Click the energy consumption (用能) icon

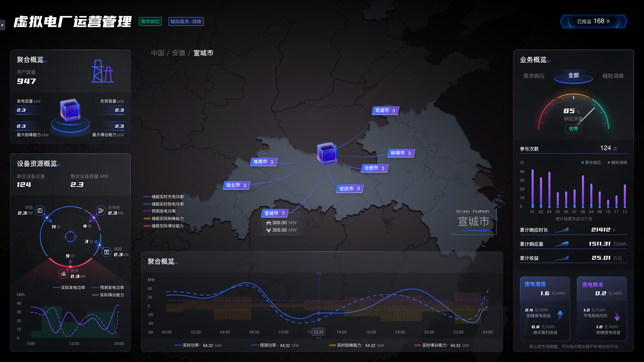tap(40, 211)
